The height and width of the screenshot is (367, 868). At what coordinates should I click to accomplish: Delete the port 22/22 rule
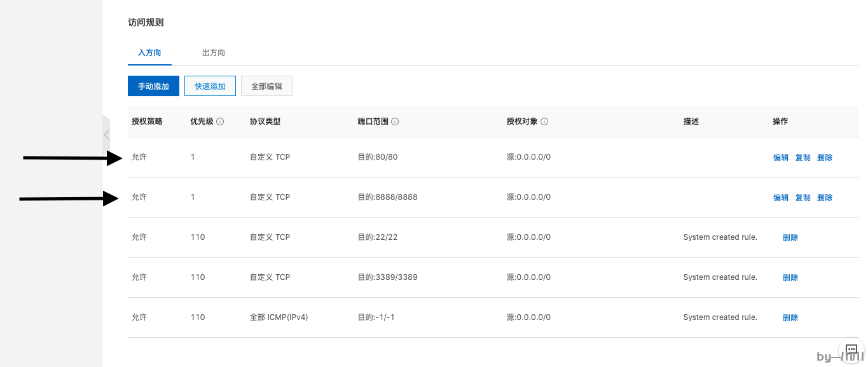(790, 238)
